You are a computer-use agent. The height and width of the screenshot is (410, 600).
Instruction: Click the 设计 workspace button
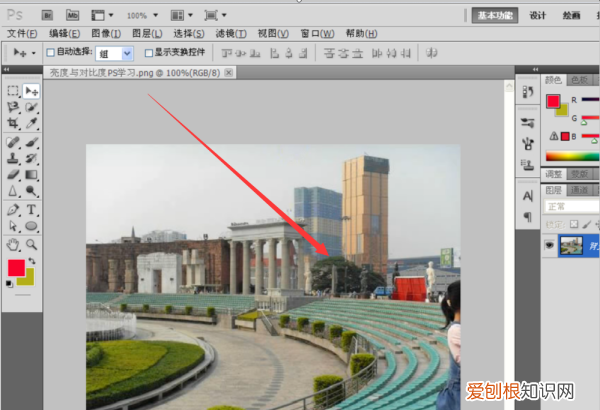click(x=538, y=15)
